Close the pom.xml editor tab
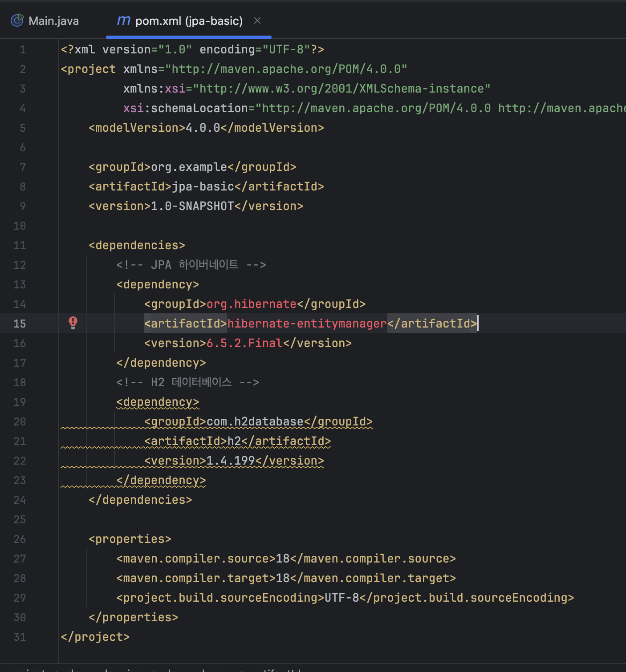The height and width of the screenshot is (672, 626). pyautogui.click(x=257, y=20)
